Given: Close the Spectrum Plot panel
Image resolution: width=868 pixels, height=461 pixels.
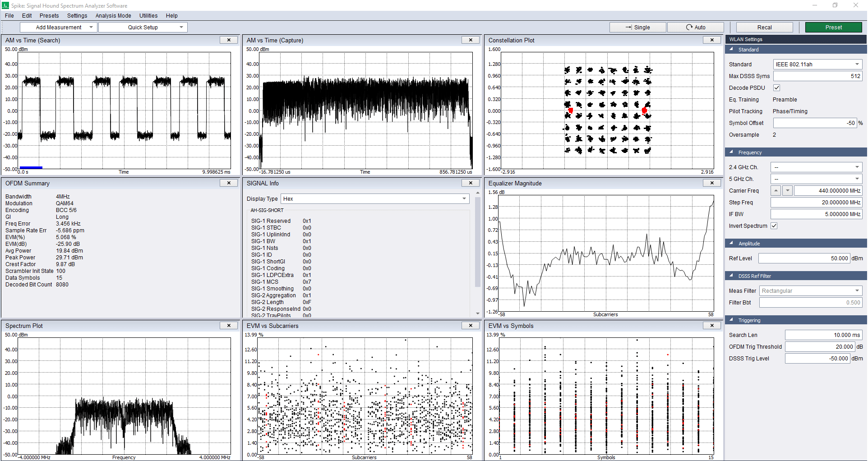Looking at the screenshot, I should (x=229, y=326).
